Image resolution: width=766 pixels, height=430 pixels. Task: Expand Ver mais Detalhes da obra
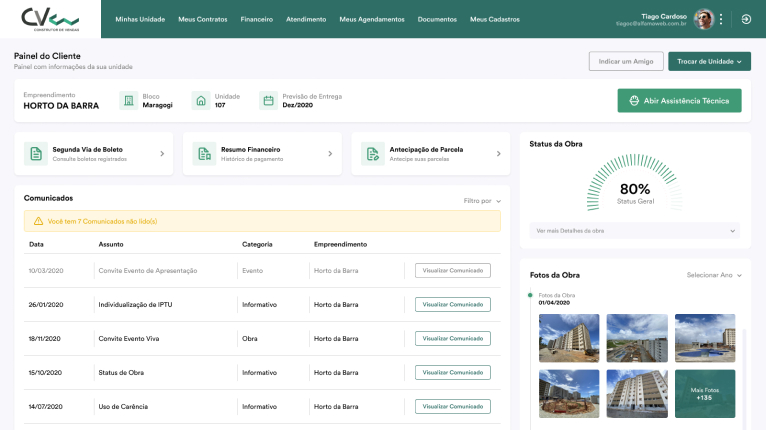coord(635,231)
